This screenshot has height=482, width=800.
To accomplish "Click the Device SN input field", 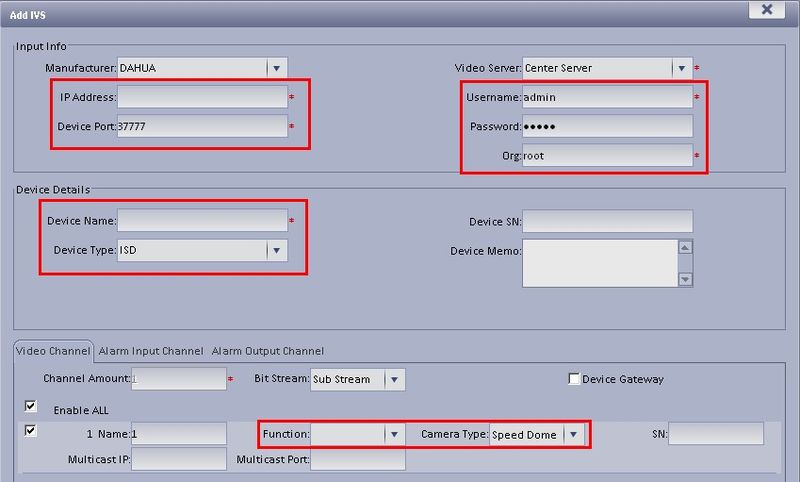I will pyautogui.click(x=607, y=221).
